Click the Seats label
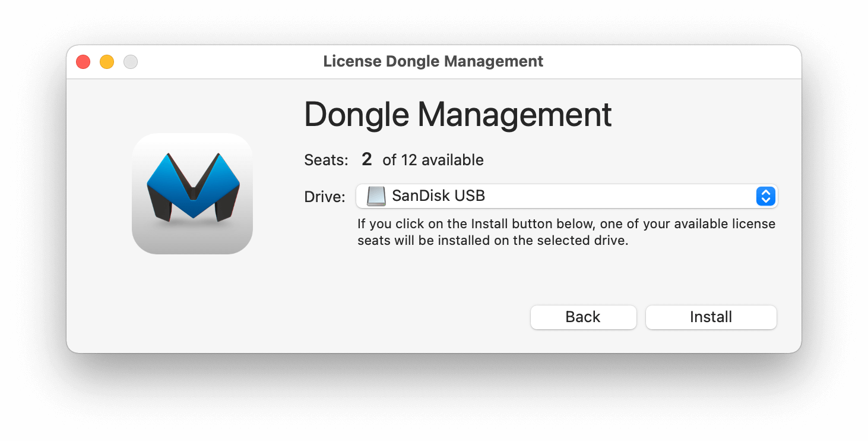868x441 pixels. click(x=326, y=160)
